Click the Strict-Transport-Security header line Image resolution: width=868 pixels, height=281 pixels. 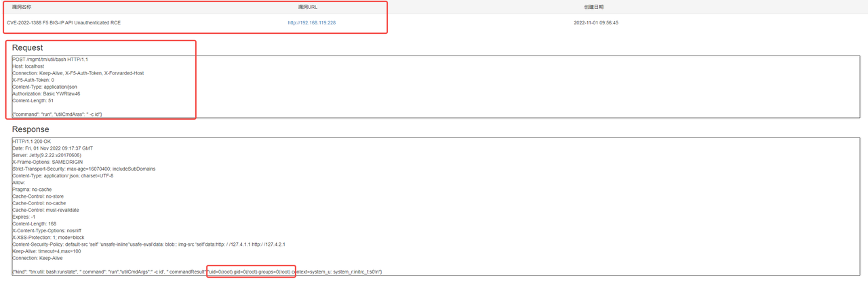coord(83,168)
